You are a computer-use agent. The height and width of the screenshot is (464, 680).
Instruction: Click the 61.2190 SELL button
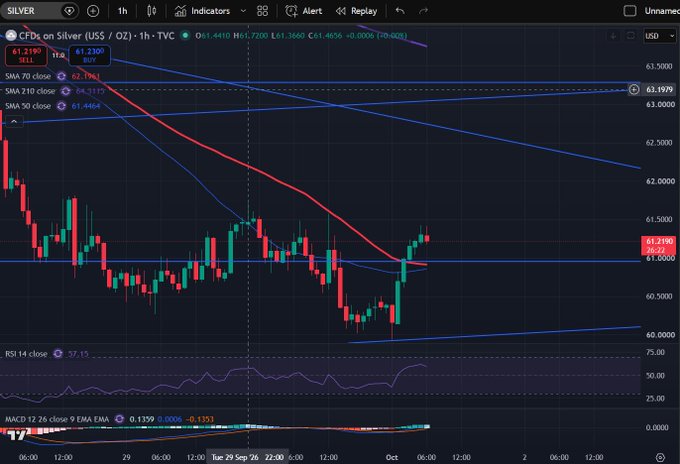coord(26,56)
